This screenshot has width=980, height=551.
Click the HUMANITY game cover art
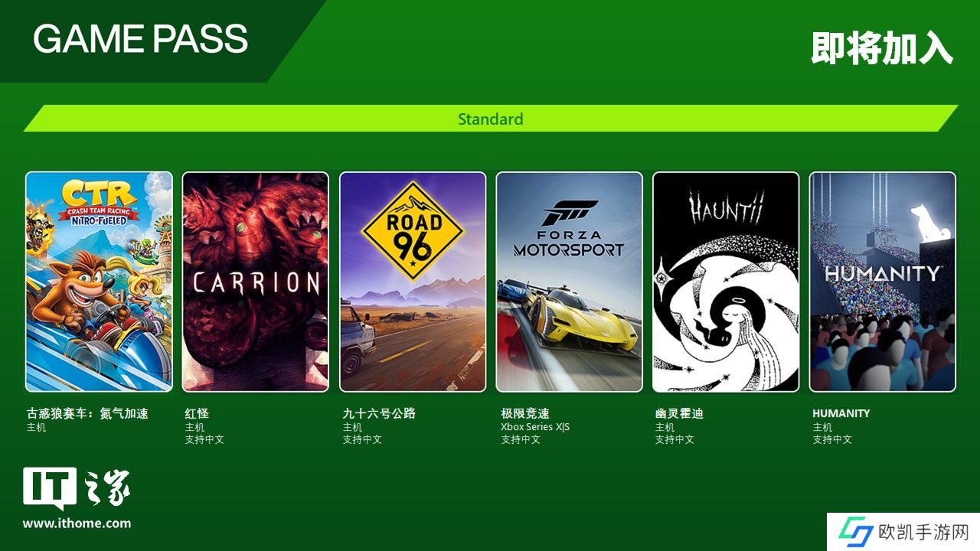coord(883,282)
